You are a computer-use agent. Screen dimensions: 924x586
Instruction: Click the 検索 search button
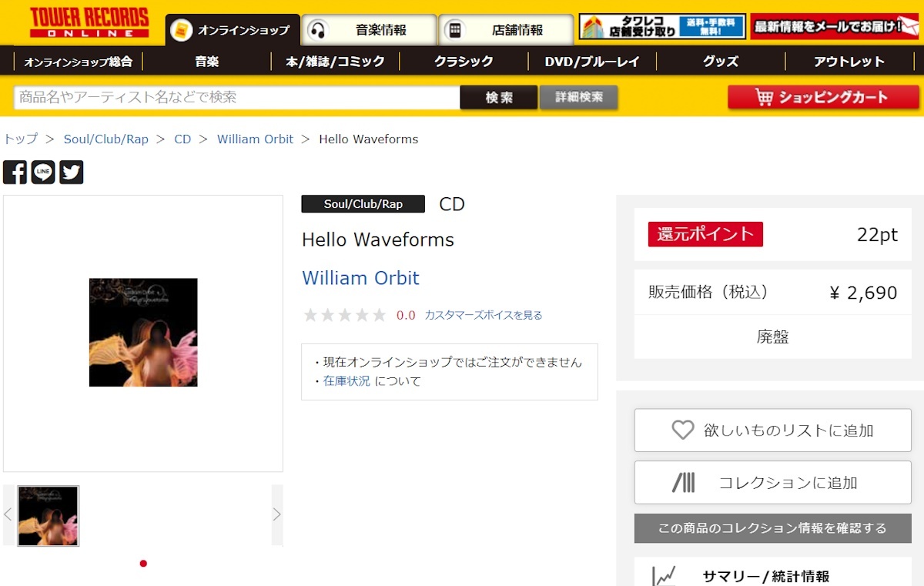tap(499, 98)
